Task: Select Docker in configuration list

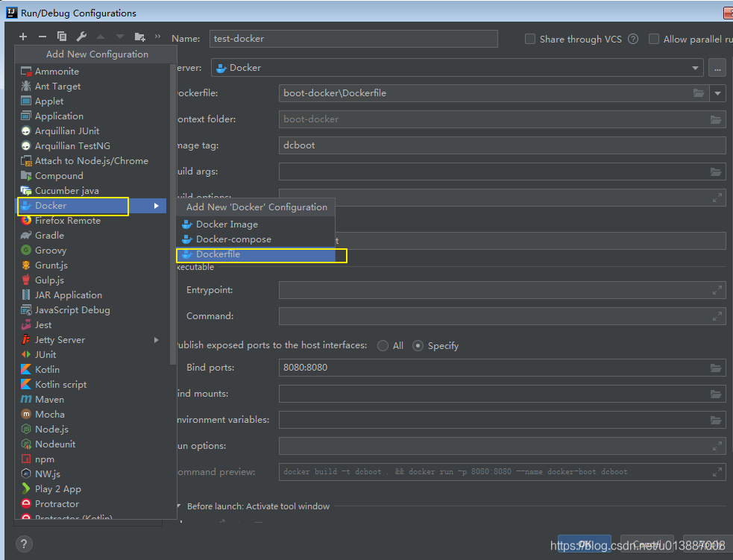Action: [92, 206]
